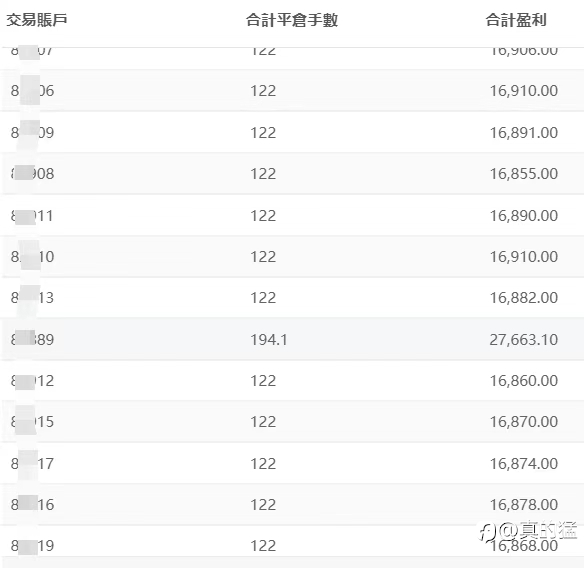Select the account row ending in 13
The height and width of the screenshot is (568, 584).
click(292, 298)
